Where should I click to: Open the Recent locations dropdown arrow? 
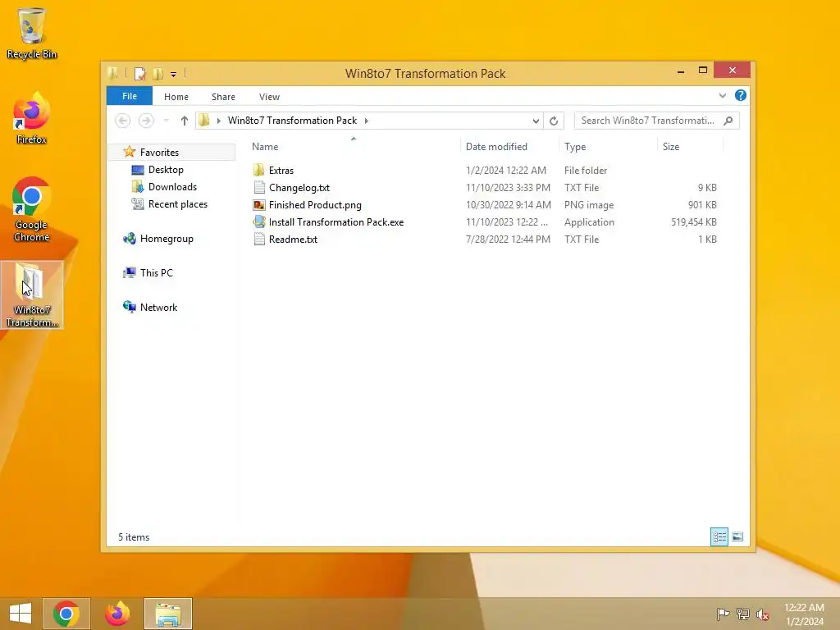pos(166,121)
